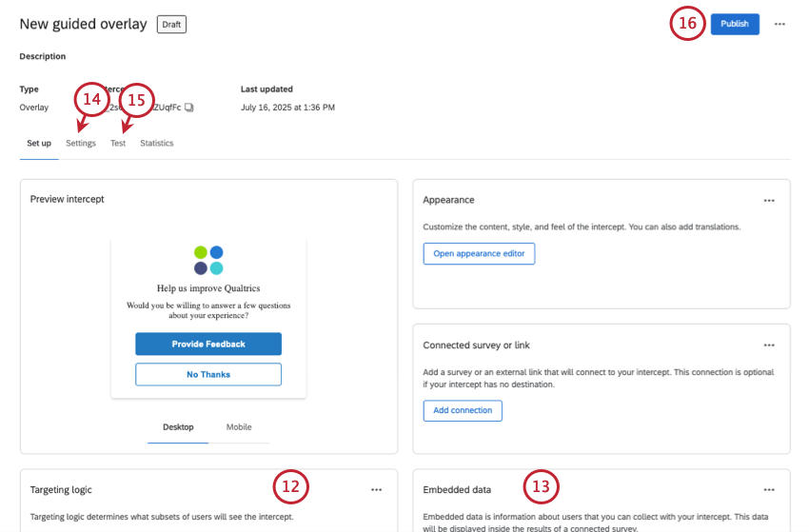This screenshot has width=809, height=532.
Task: Click the New guided overlay title
Action: tap(83, 24)
